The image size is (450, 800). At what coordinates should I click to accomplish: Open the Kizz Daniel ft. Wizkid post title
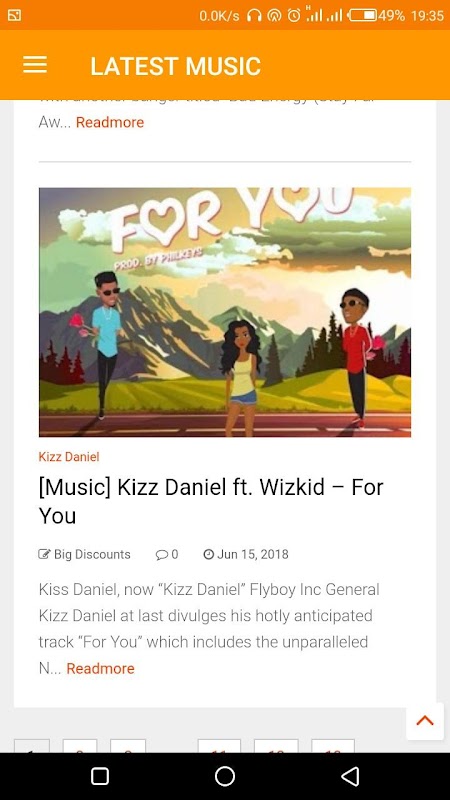[x=211, y=502]
